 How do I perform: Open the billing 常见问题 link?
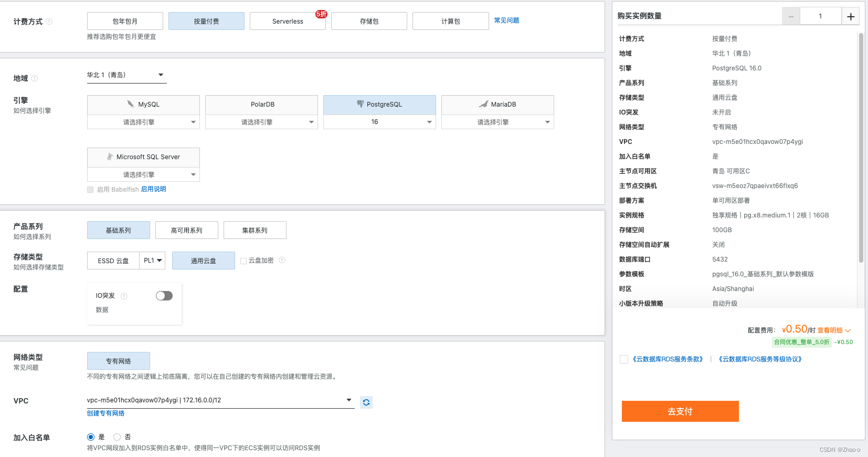(x=506, y=20)
